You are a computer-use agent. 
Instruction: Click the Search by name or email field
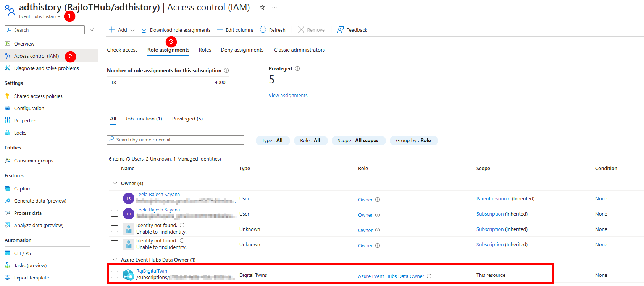pyautogui.click(x=176, y=140)
